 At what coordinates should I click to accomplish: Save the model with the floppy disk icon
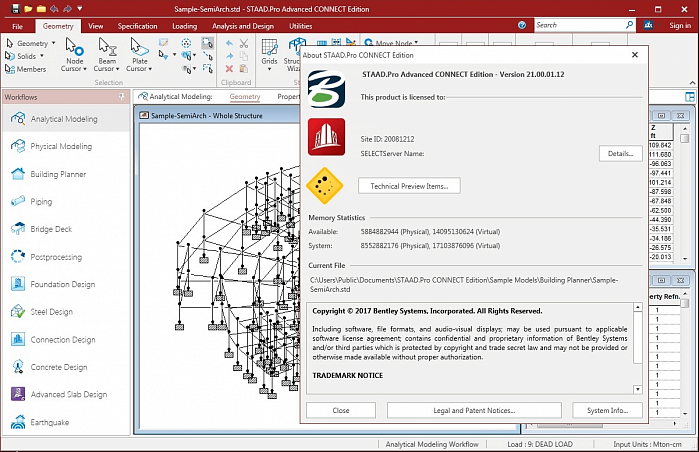point(15,8)
